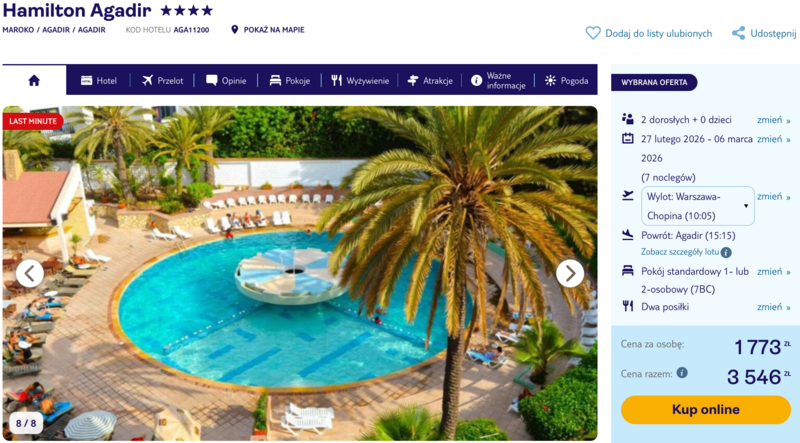Click the home icon tab
The width and height of the screenshot is (800, 443).
tap(34, 80)
